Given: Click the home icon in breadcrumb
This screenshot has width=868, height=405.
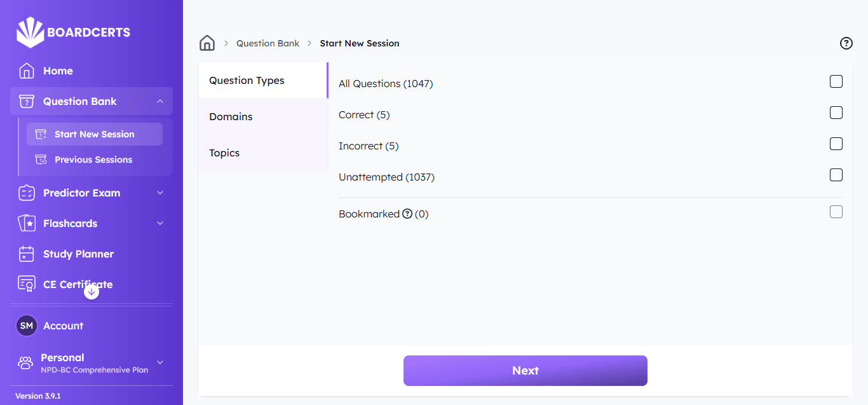Looking at the screenshot, I should [x=207, y=43].
